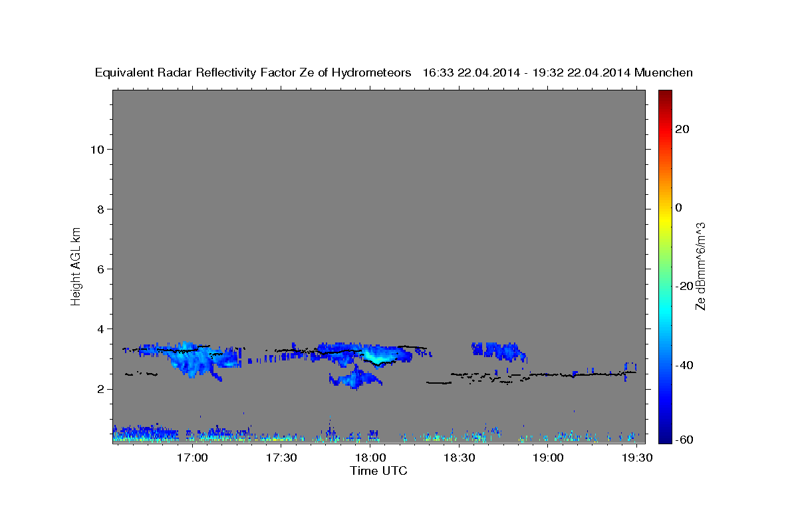Click the height axis label '4'
This screenshot has width=798, height=532.
click(x=100, y=329)
